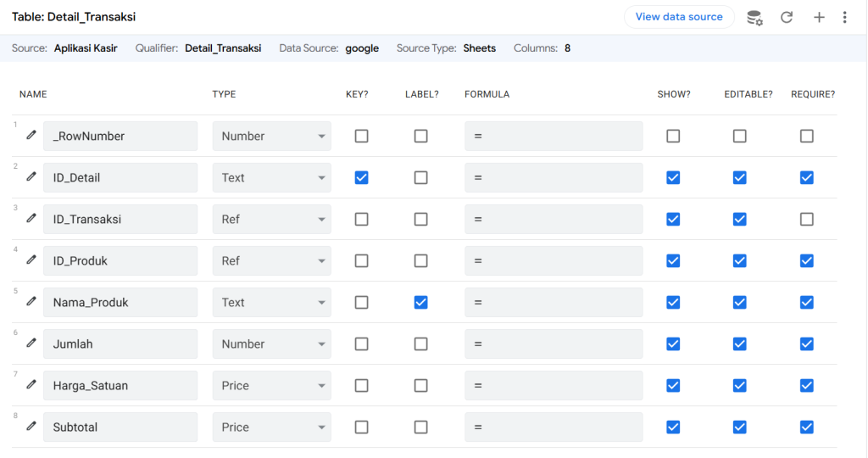The height and width of the screenshot is (458, 868).
Task: Open the three-dot more options menu
Action: click(845, 17)
